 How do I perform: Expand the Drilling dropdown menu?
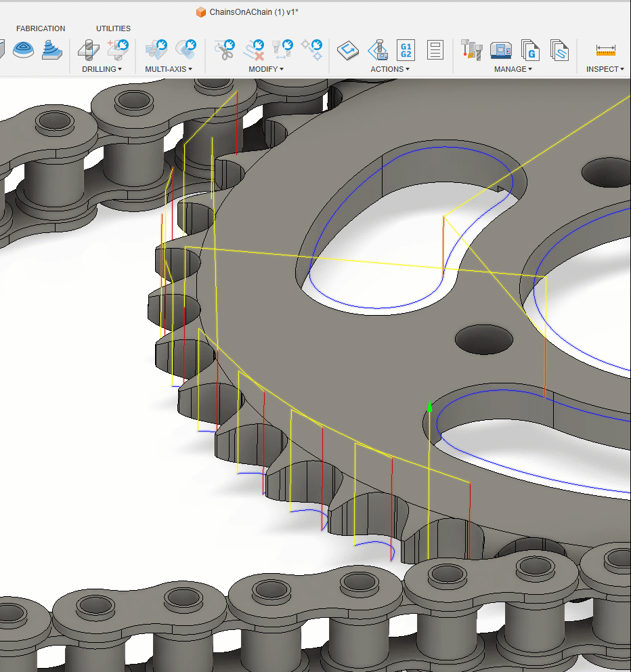[x=102, y=69]
